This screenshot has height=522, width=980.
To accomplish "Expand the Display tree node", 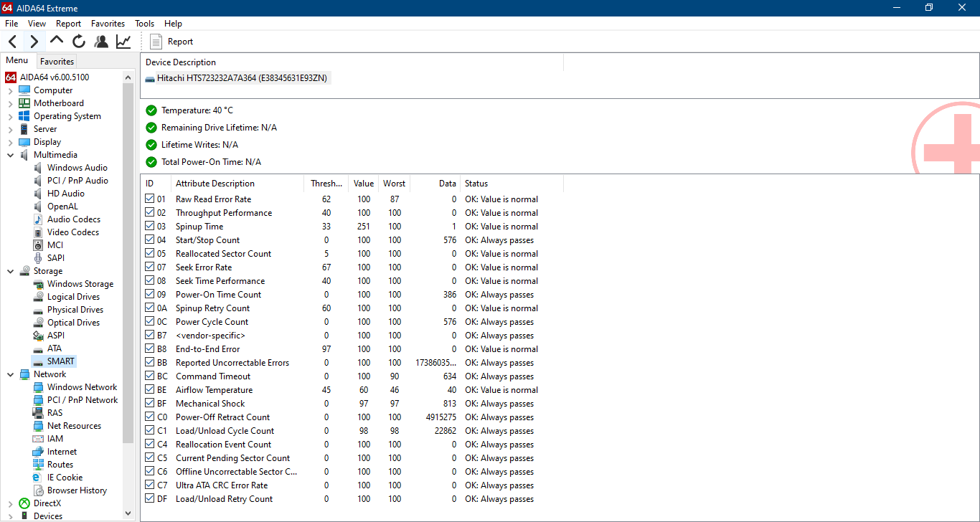I will point(11,142).
